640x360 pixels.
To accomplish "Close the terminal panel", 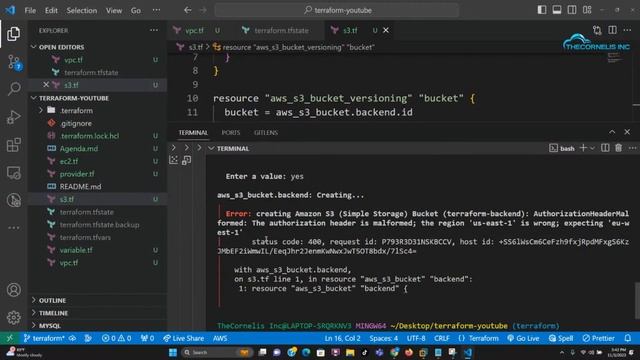I will click(627, 132).
